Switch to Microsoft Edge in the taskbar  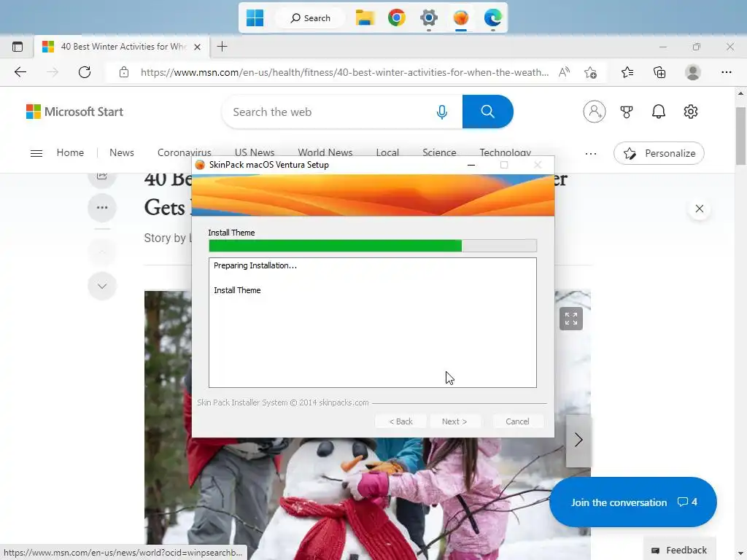(492, 18)
